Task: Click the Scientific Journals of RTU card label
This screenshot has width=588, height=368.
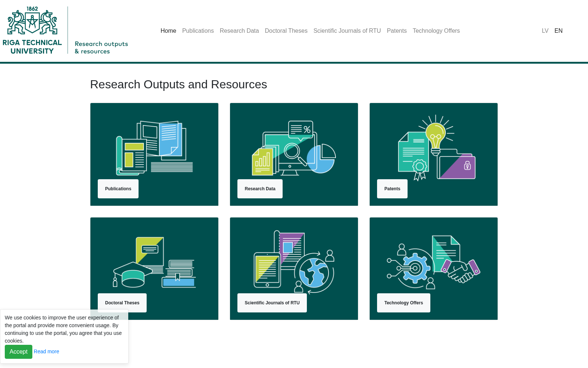Action: click(272, 303)
